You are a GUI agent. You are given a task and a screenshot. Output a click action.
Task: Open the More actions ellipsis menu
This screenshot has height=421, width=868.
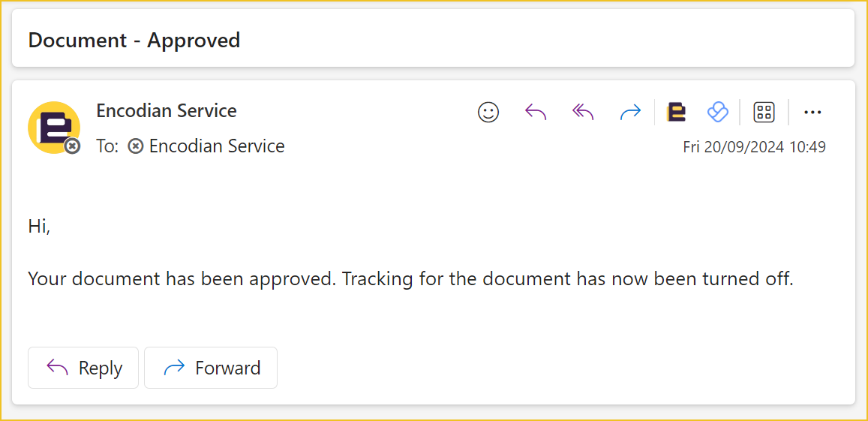tap(812, 113)
